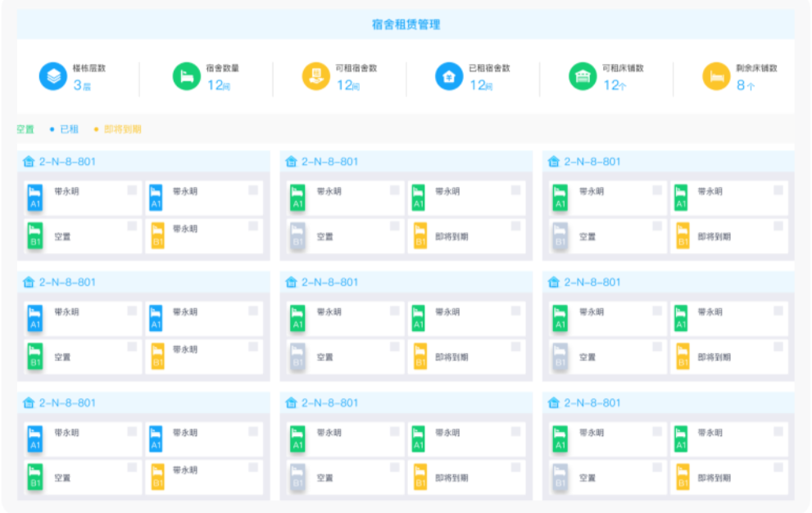This screenshot has width=812, height=513.
Task: Select the 已租 status legend filter
Action: coord(64,129)
